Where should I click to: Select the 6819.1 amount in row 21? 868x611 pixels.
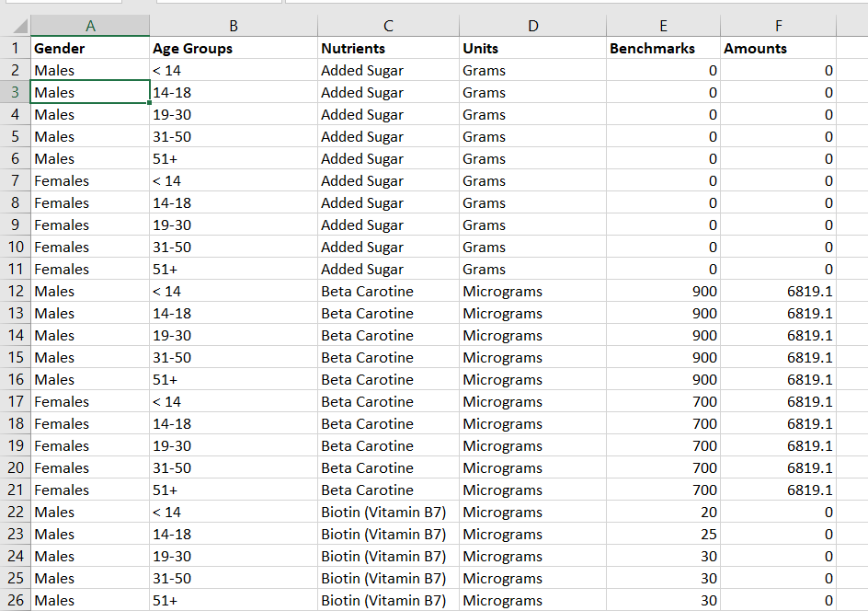778,490
